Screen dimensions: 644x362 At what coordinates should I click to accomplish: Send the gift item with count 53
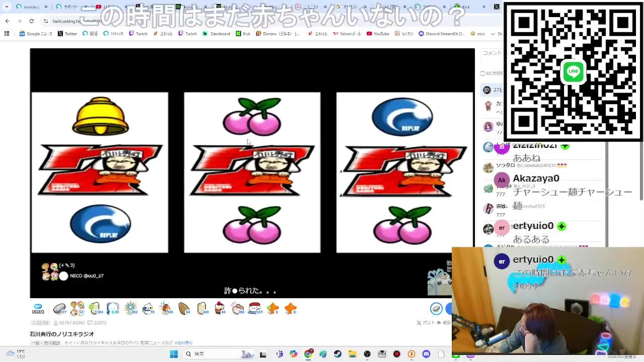click(x=77, y=308)
